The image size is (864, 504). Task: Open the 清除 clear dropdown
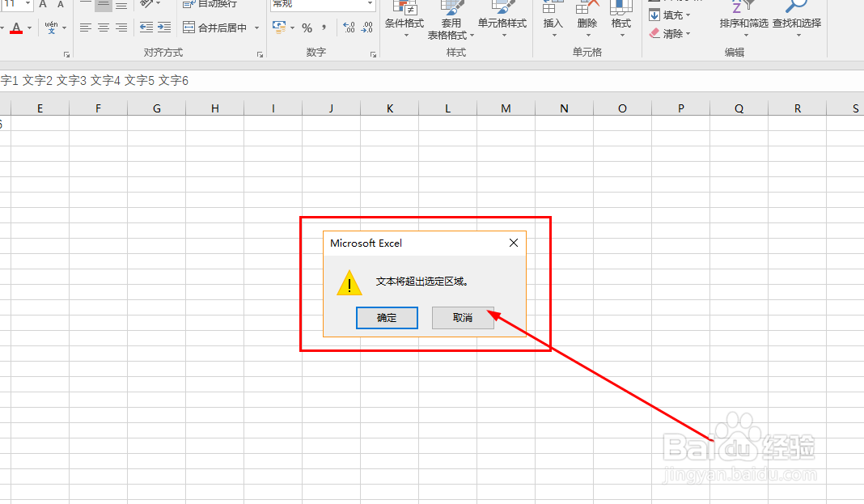point(670,34)
